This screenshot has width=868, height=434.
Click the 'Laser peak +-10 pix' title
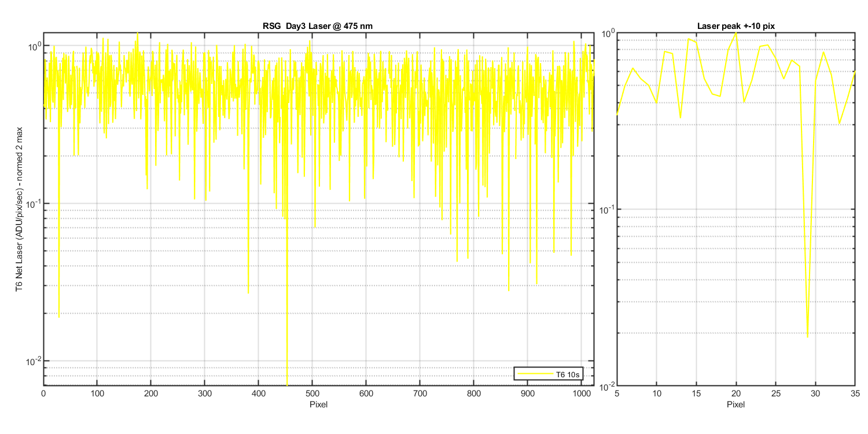pyautogui.click(x=736, y=26)
